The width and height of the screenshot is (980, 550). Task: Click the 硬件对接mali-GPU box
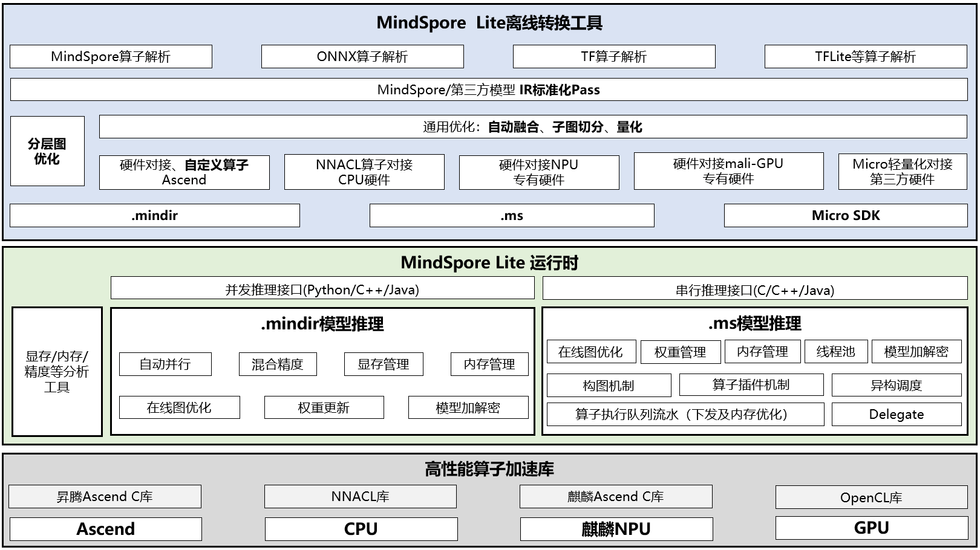728,171
